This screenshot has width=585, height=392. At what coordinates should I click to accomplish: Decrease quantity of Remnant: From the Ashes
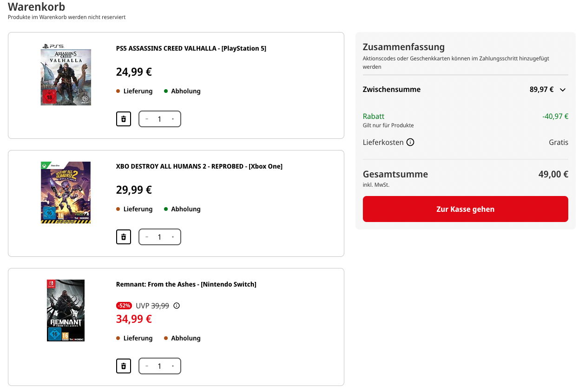147,366
